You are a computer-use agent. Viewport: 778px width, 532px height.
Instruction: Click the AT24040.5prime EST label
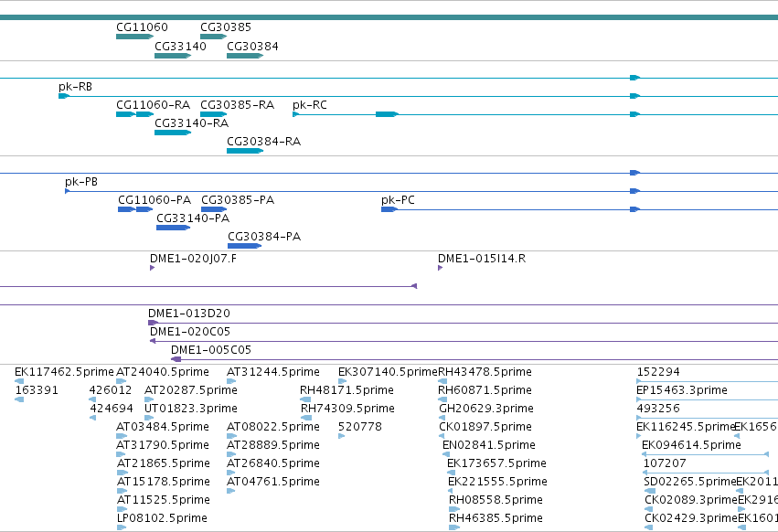(162, 372)
